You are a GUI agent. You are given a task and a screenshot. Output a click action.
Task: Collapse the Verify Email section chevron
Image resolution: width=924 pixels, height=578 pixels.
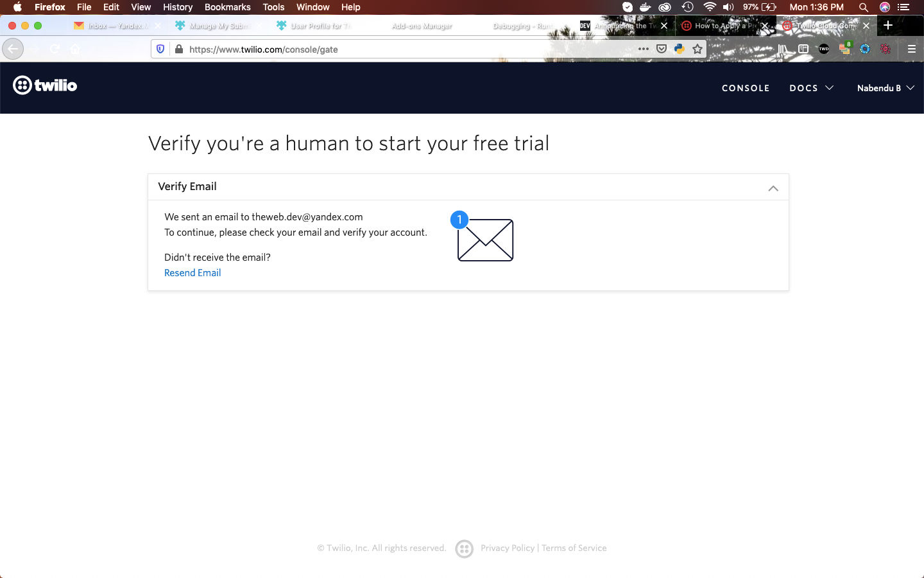(773, 188)
